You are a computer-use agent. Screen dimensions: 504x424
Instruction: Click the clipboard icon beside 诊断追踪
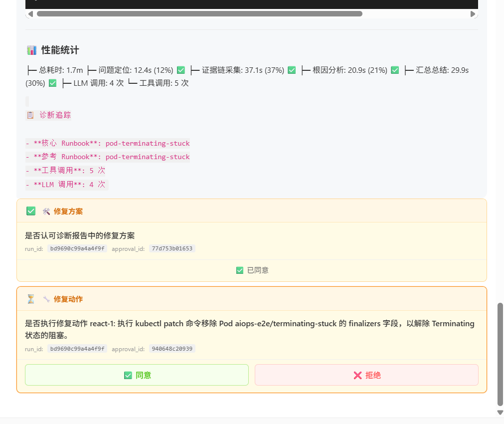(30, 115)
